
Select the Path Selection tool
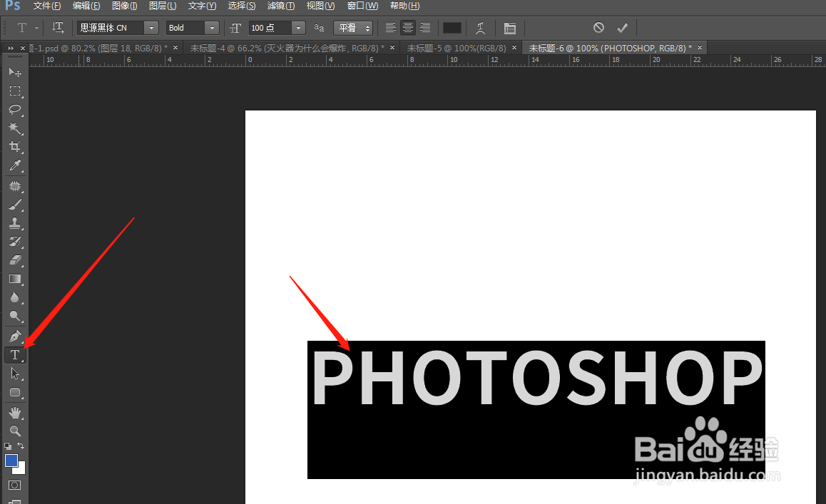click(15, 374)
